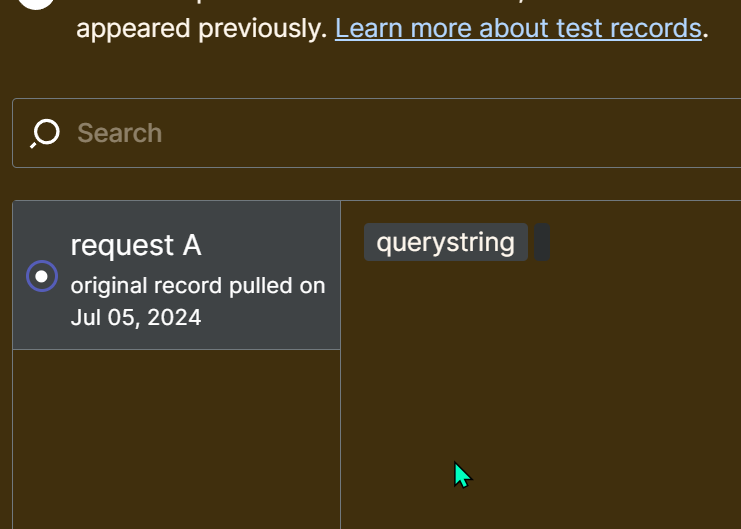Focus the Search text field

pyautogui.click(x=377, y=133)
